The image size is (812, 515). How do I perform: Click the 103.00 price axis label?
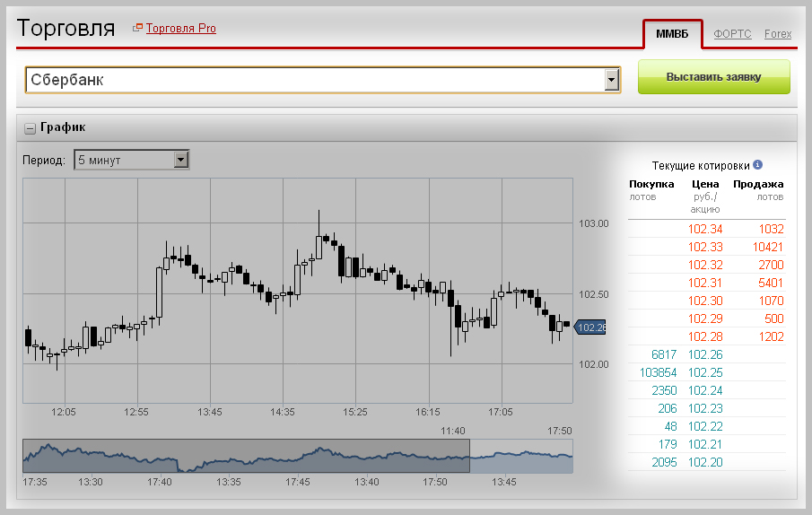click(593, 223)
